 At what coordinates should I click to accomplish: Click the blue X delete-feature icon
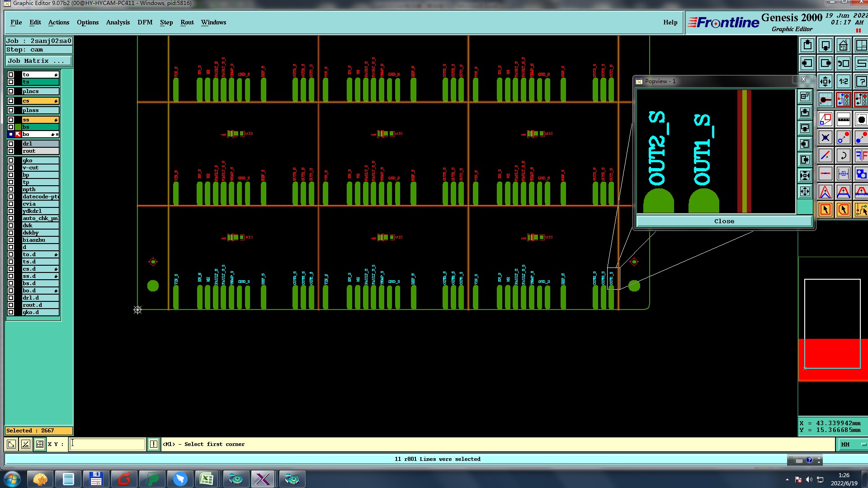point(826,138)
